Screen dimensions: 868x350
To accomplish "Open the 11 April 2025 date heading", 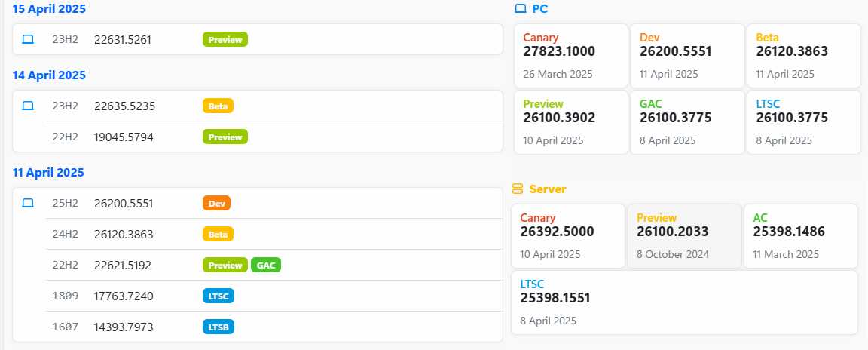I will [x=48, y=172].
